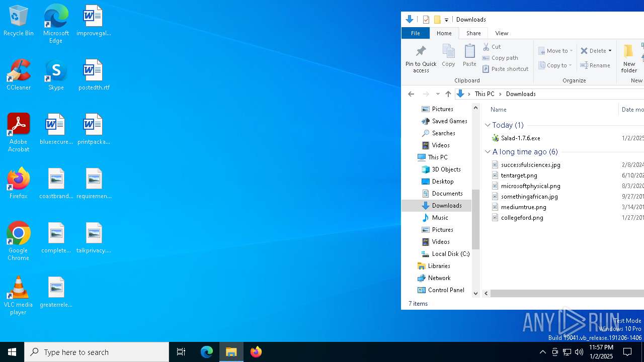Open the Skype desktop shortcut

[56, 75]
